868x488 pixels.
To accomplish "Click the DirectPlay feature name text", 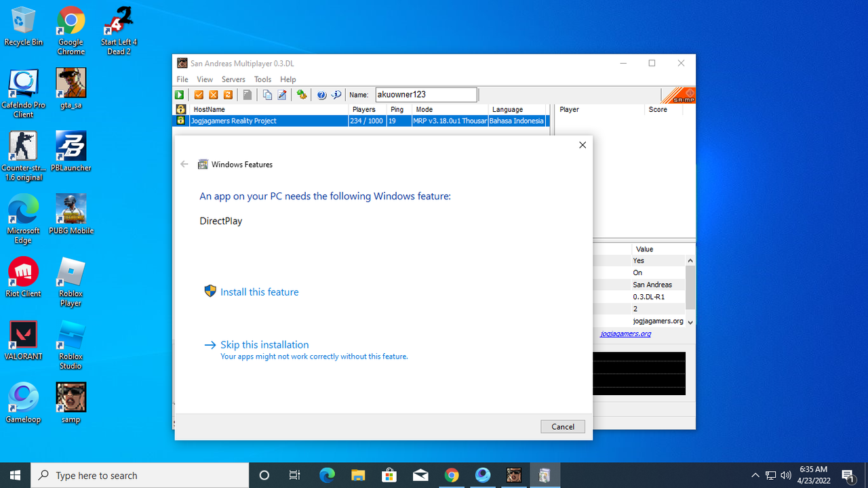I will pos(220,221).
